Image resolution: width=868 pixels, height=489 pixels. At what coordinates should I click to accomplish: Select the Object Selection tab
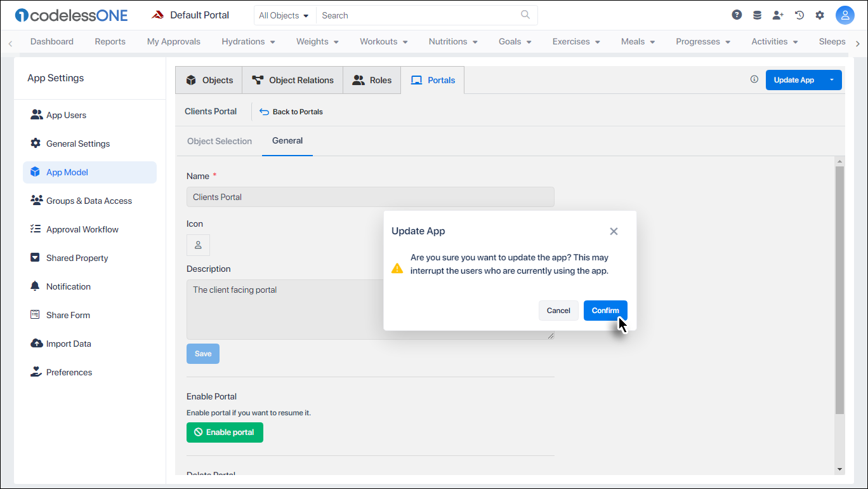[x=219, y=141]
